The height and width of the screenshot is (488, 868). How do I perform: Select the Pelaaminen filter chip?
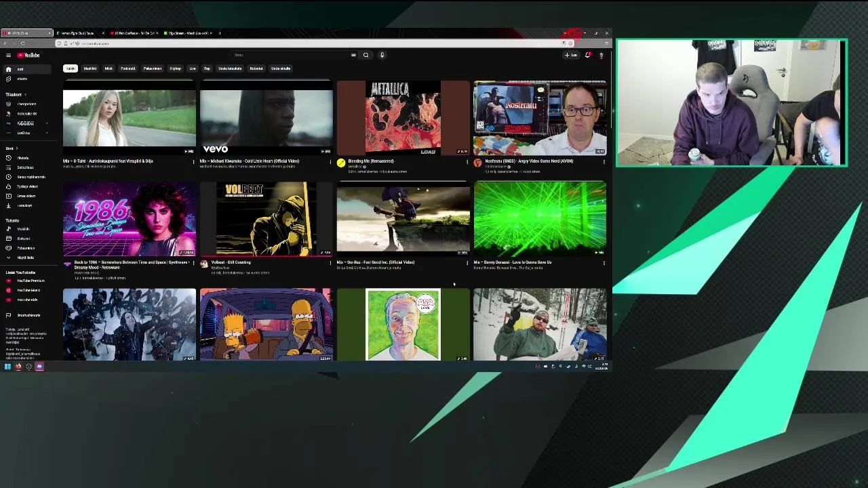(153, 68)
